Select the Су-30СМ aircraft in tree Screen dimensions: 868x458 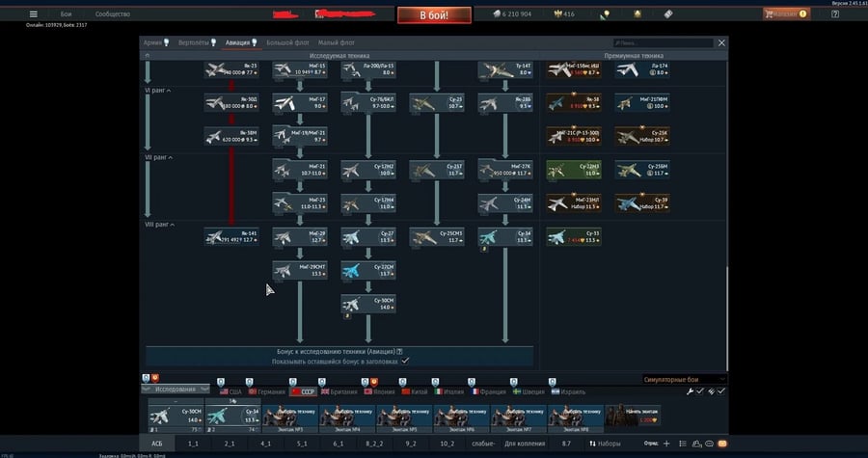coord(366,303)
